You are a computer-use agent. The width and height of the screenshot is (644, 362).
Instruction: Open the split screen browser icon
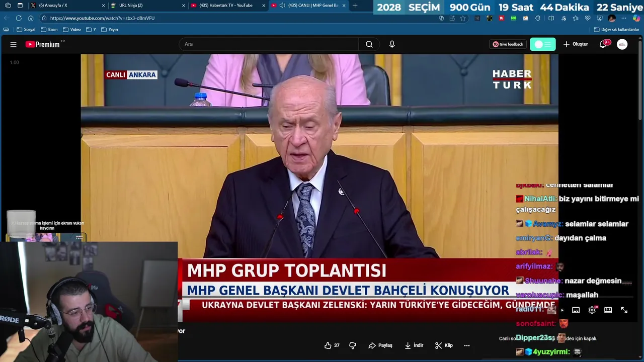[551, 18]
